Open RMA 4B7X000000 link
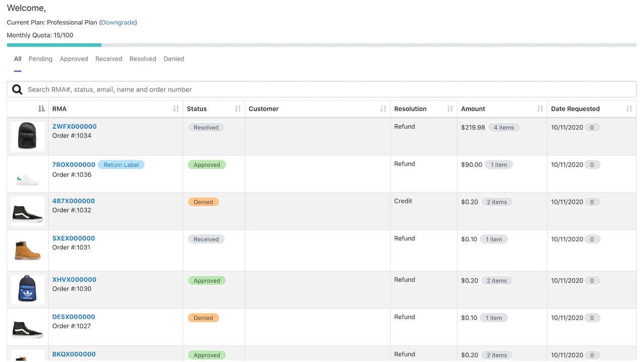This screenshot has width=644, height=362. 73,201
